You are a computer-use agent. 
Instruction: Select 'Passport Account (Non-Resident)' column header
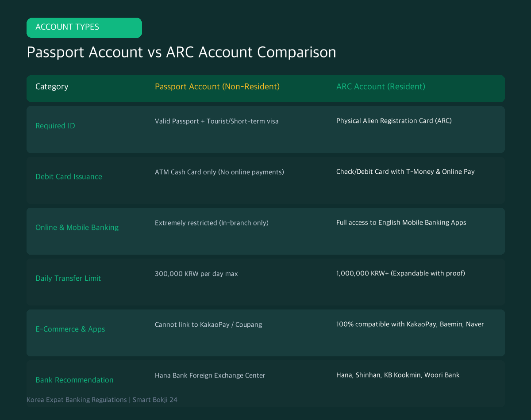pos(217,87)
